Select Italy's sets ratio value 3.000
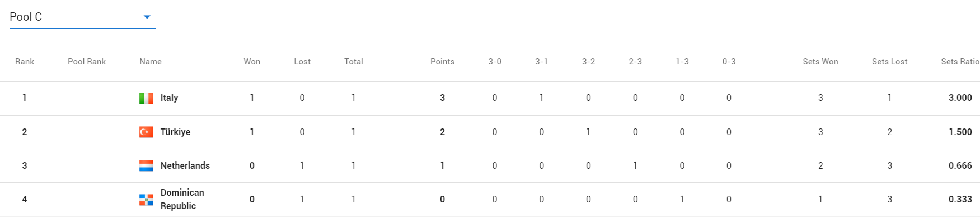 pos(960,98)
